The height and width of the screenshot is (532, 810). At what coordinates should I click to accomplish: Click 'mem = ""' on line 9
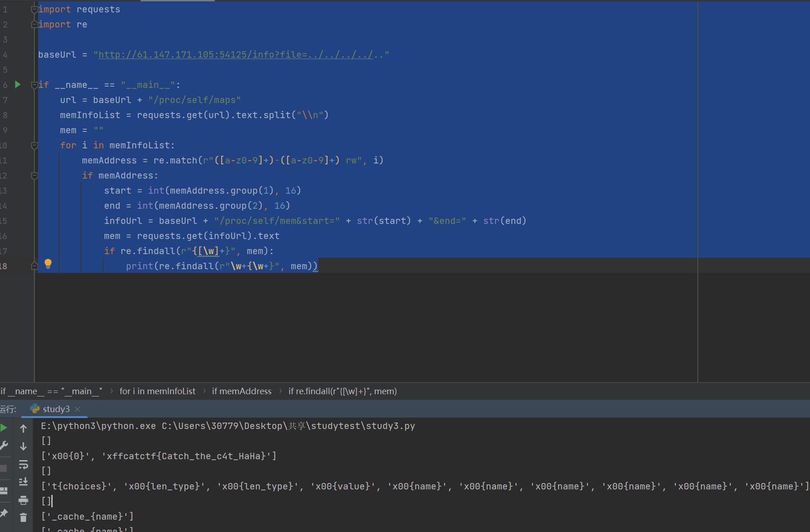(x=82, y=130)
